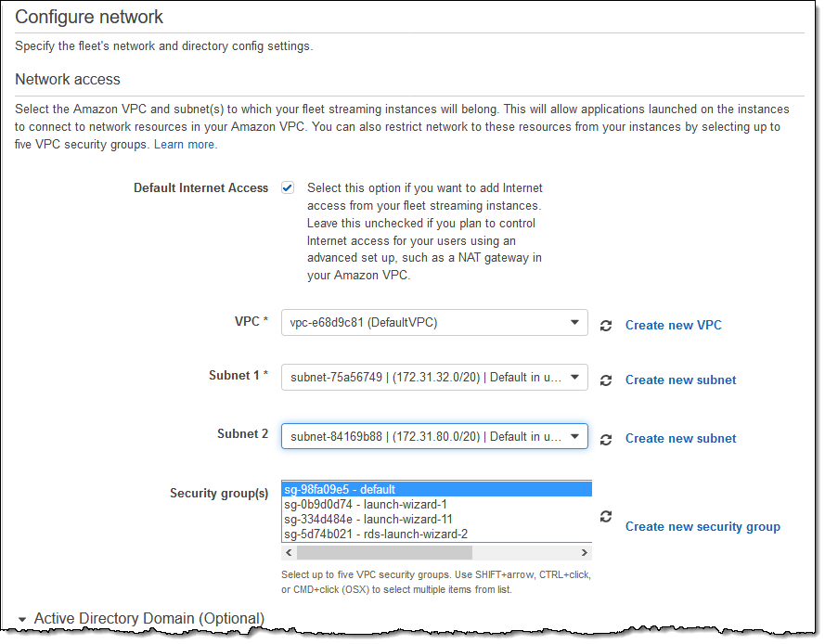Open the Learn more link

click(x=185, y=145)
